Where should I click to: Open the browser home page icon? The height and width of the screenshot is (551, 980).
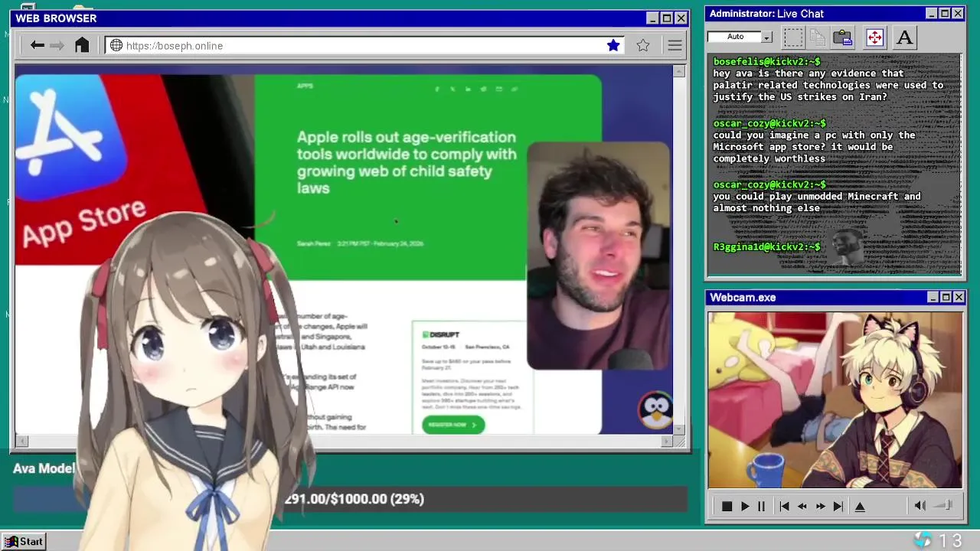click(x=82, y=45)
